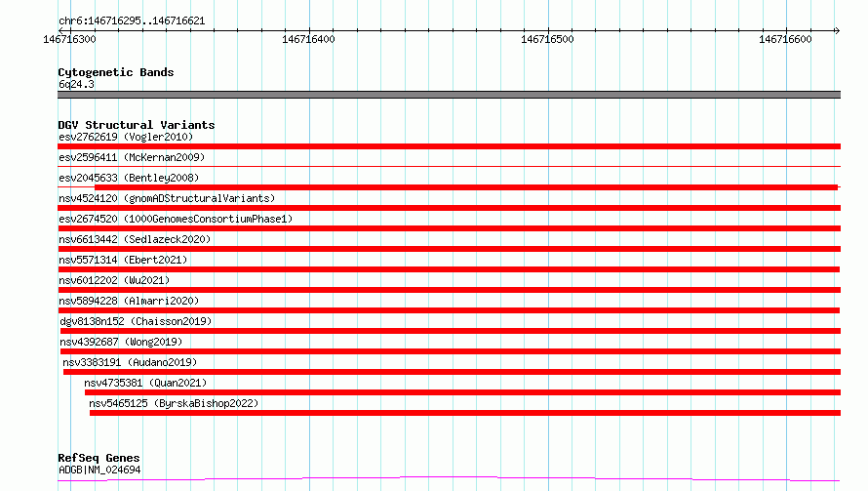Click the red bar under dgv8138n152
The image size is (868, 491).
pyautogui.click(x=450, y=331)
